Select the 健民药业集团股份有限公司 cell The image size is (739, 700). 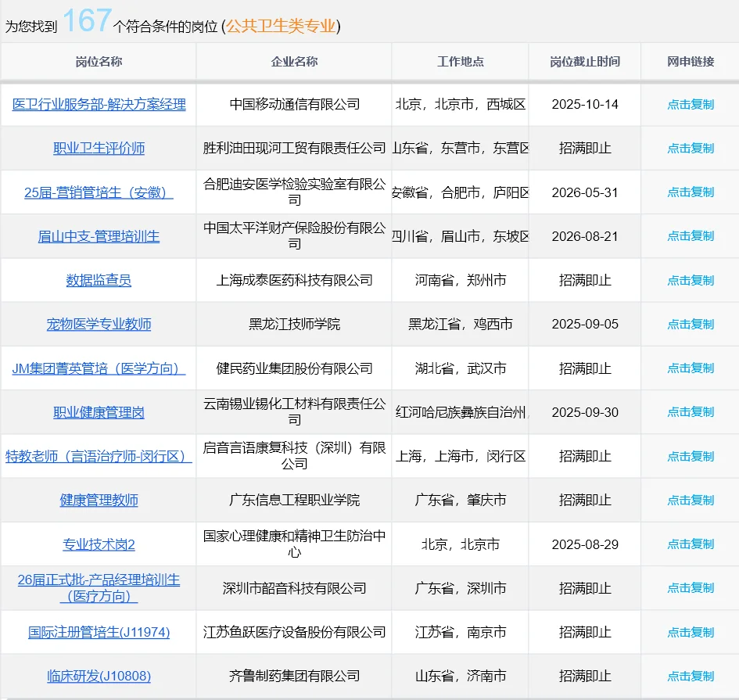click(294, 368)
